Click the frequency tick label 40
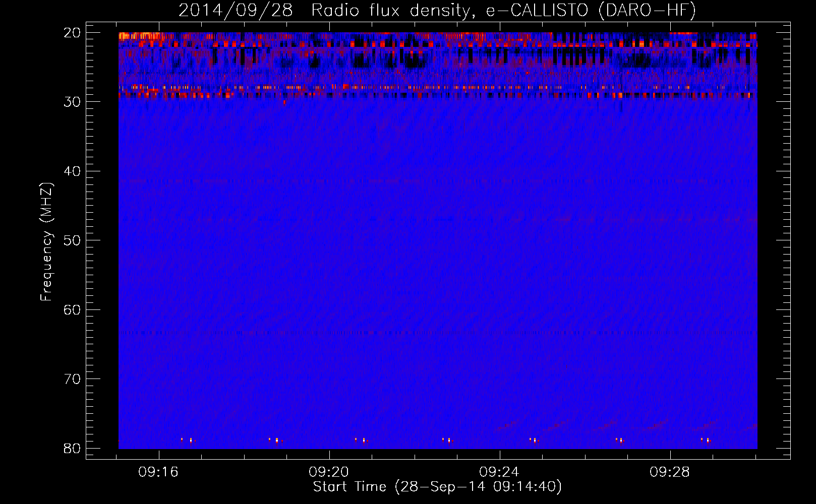The width and height of the screenshot is (816, 504). pos(73,171)
